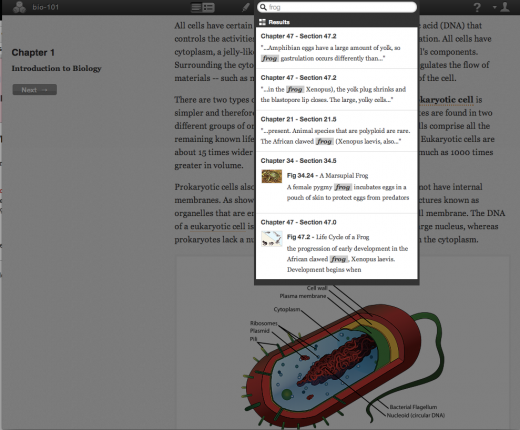Open Fig 34.24 A Marsupial Frog title
Screen dimensions: 520x430
click(x=327, y=175)
